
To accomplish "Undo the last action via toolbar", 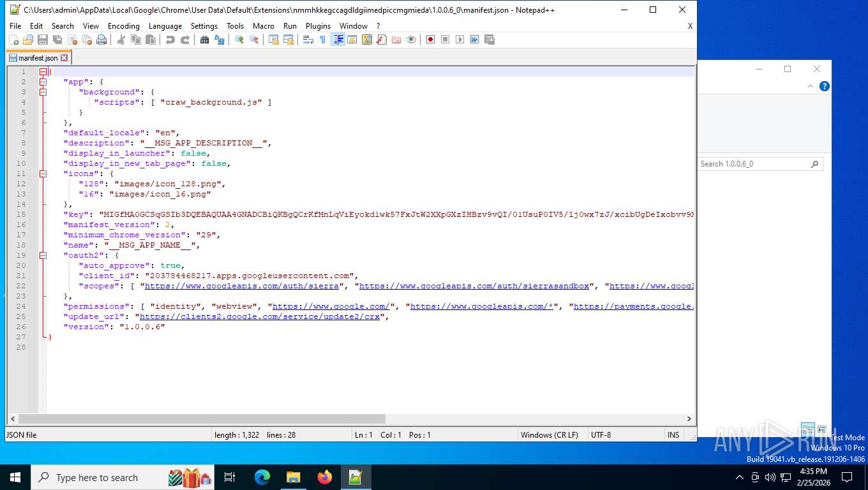I will (x=170, y=40).
